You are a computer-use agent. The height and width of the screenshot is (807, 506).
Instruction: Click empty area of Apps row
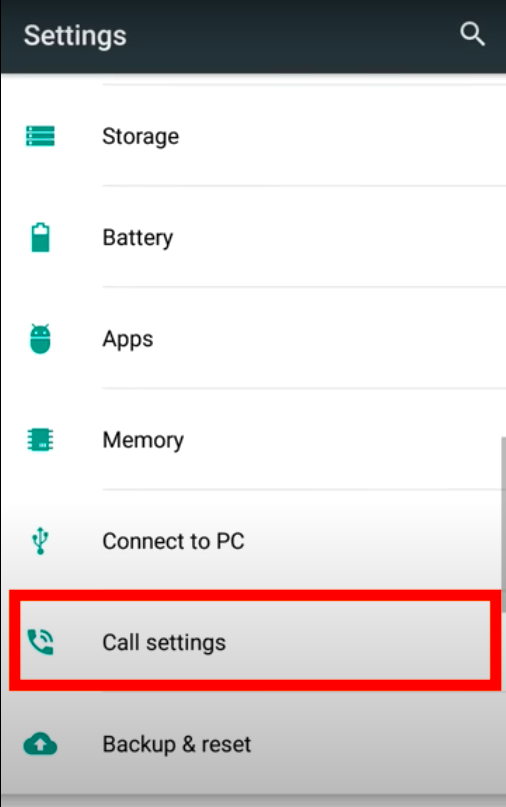click(x=329, y=340)
